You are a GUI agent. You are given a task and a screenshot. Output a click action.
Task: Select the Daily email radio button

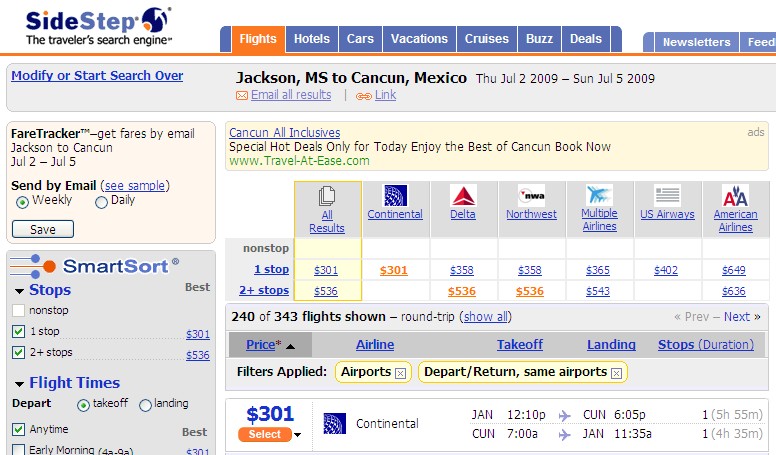[101, 202]
